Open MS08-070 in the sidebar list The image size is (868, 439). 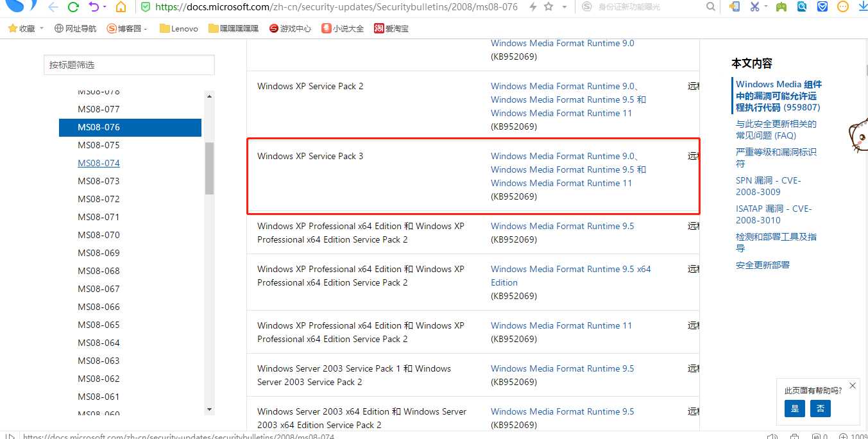(x=99, y=235)
